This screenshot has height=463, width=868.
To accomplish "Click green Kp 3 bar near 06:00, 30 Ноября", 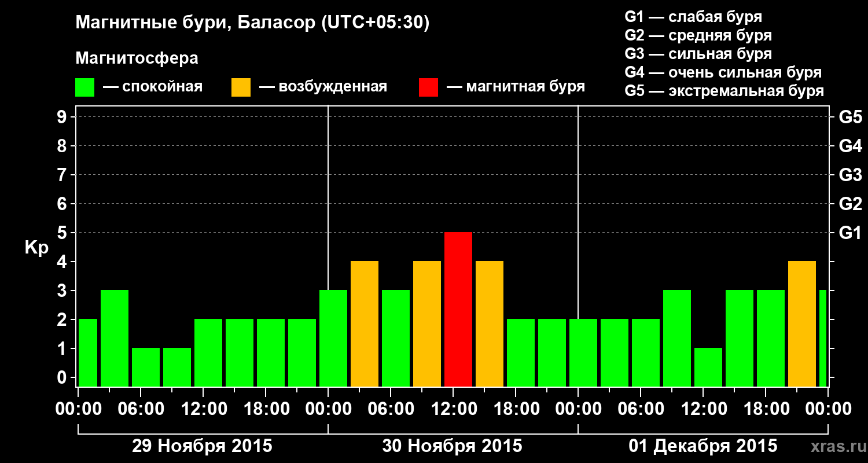I will tap(396, 338).
